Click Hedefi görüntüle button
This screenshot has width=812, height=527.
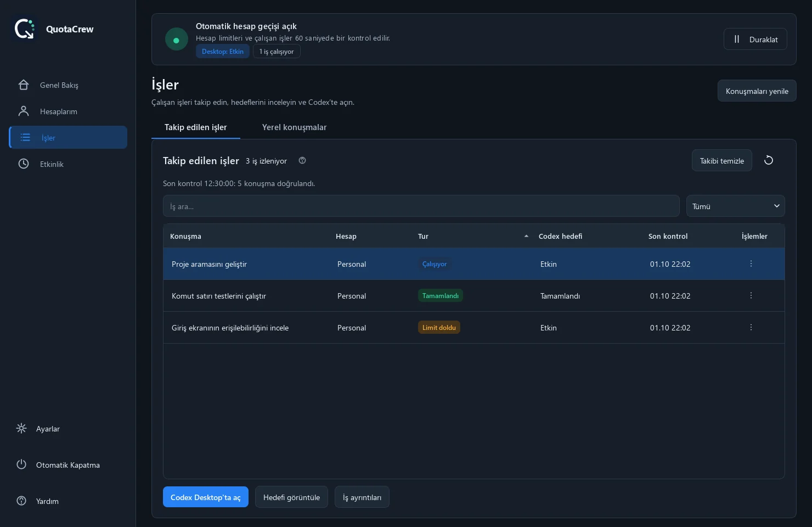pos(291,497)
